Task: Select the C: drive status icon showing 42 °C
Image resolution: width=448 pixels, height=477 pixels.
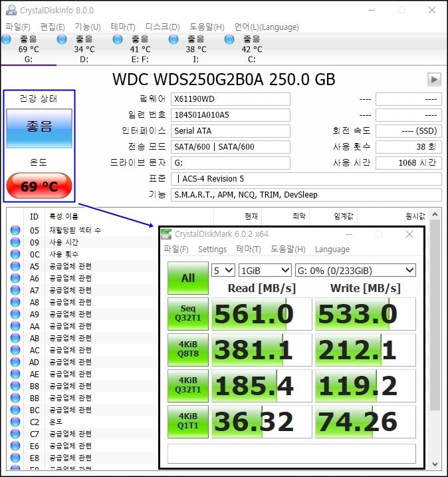Action: click(229, 39)
